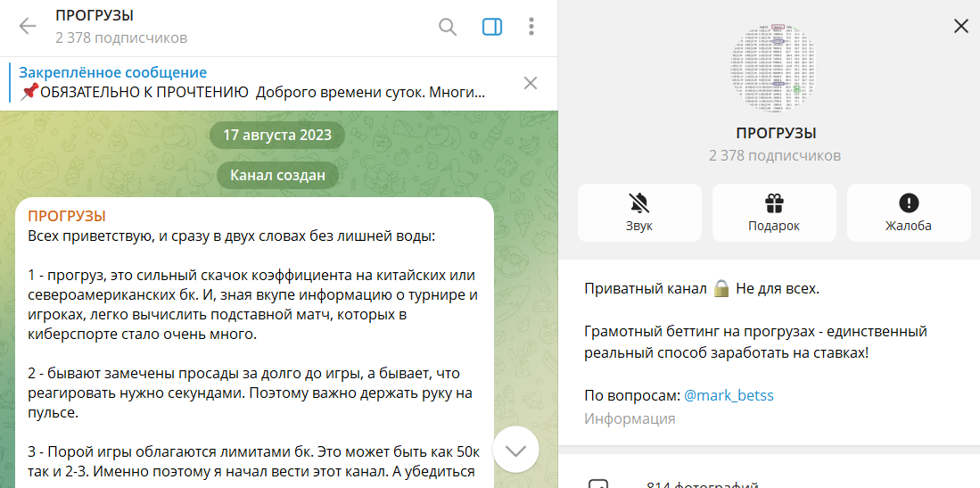The height and width of the screenshot is (488, 980).
Task: Toggle the right info side panel
Action: pos(492,27)
